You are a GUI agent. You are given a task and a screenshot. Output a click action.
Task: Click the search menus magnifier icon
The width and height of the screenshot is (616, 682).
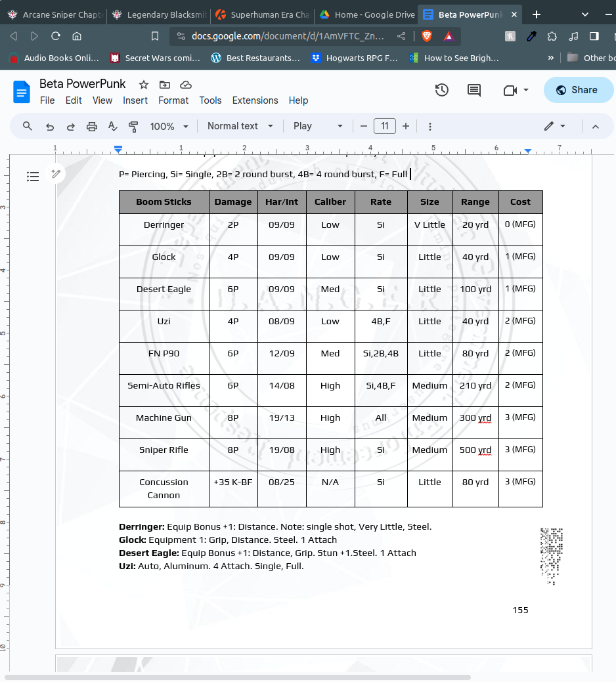28,126
